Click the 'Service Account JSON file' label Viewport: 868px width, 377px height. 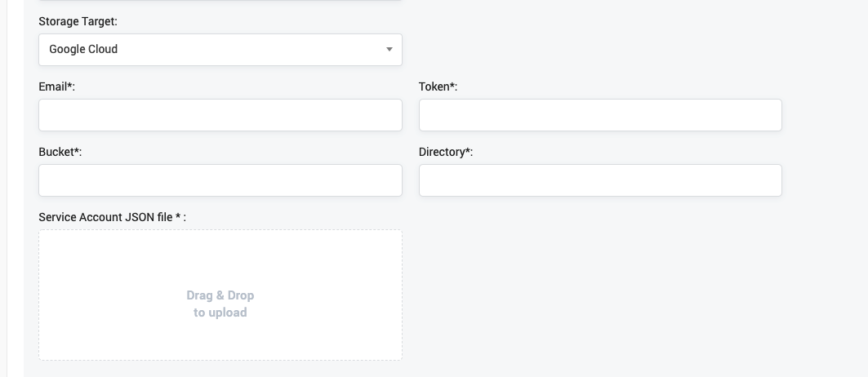tap(105, 218)
